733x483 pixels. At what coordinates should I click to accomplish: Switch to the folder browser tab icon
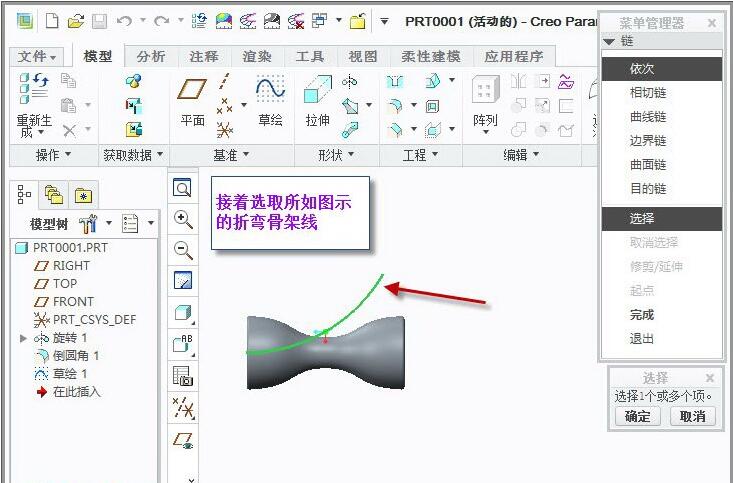(54, 195)
